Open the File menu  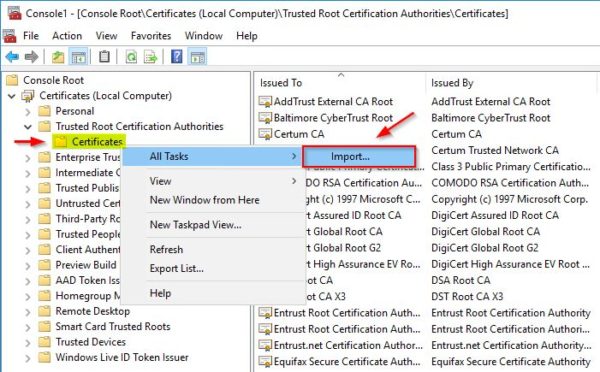31,36
